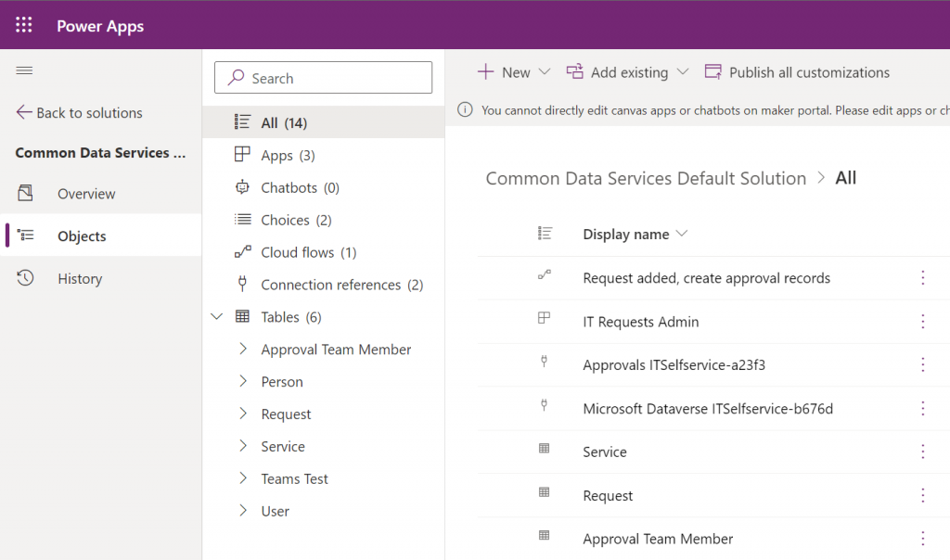Click the Connection references plug icon
950x560 pixels.
click(242, 284)
